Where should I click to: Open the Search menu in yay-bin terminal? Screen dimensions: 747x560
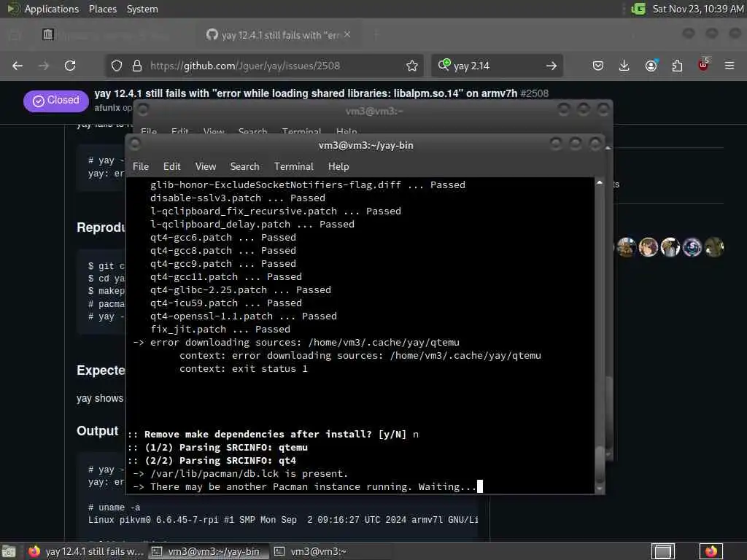point(245,167)
